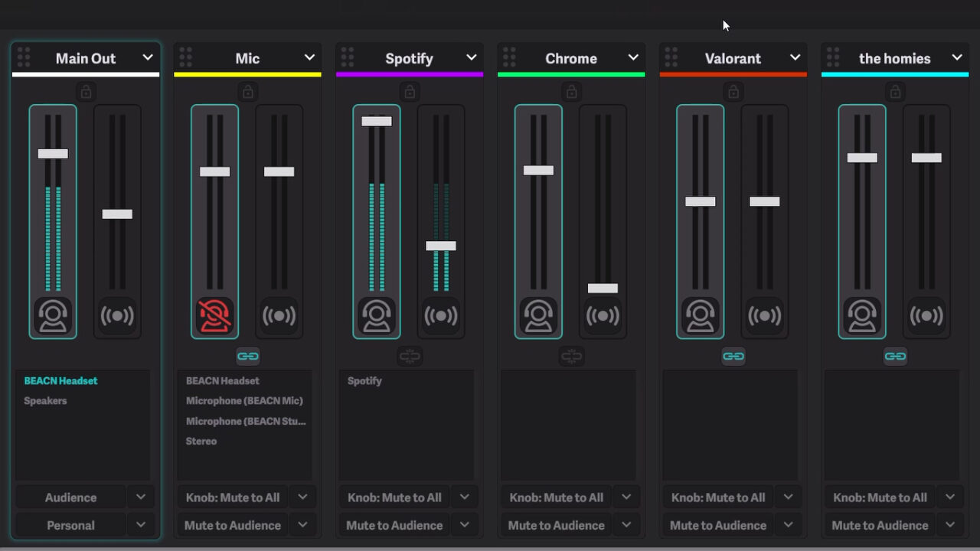Mute Valorant personal headphone icon
Screen dimensions: 980x551
tap(701, 315)
